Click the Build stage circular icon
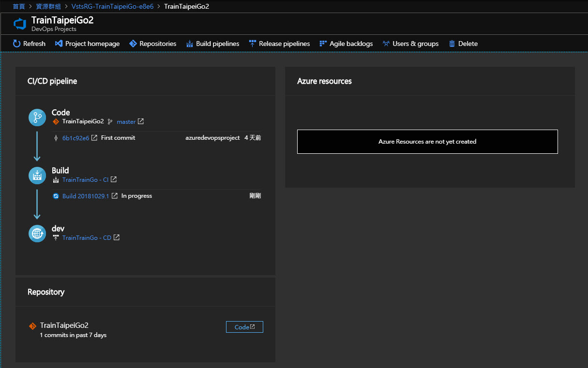This screenshot has height=368, width=588. coord(37,176)
